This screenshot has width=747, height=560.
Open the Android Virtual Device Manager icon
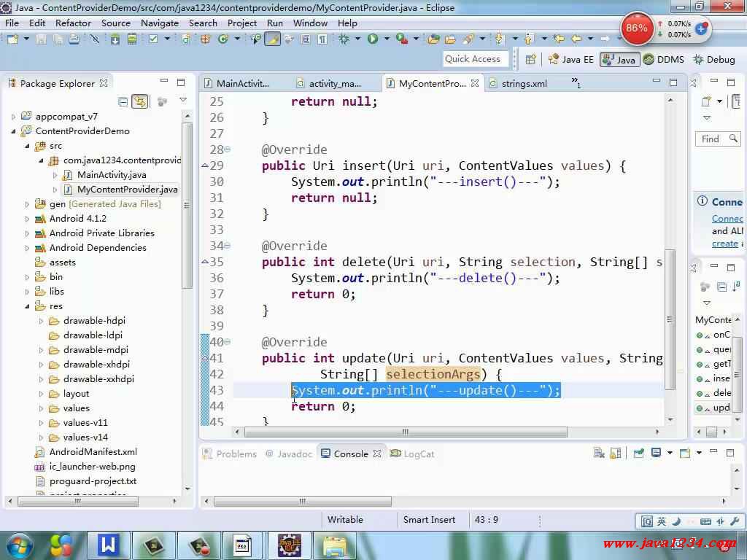[x=132, y=39]
